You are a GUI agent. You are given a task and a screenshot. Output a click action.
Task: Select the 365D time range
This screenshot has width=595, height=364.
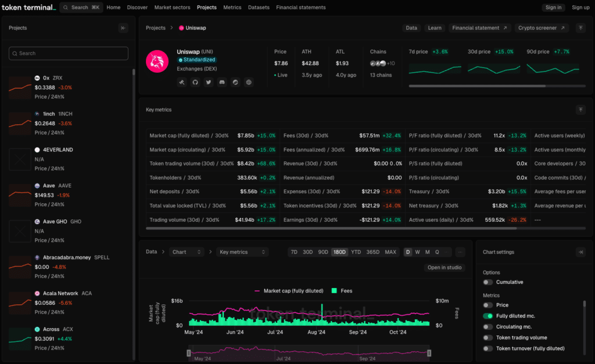point(373,252)
